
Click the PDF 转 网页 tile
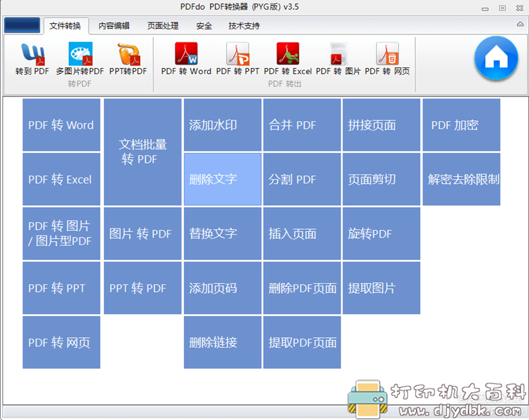click(61, 343)
